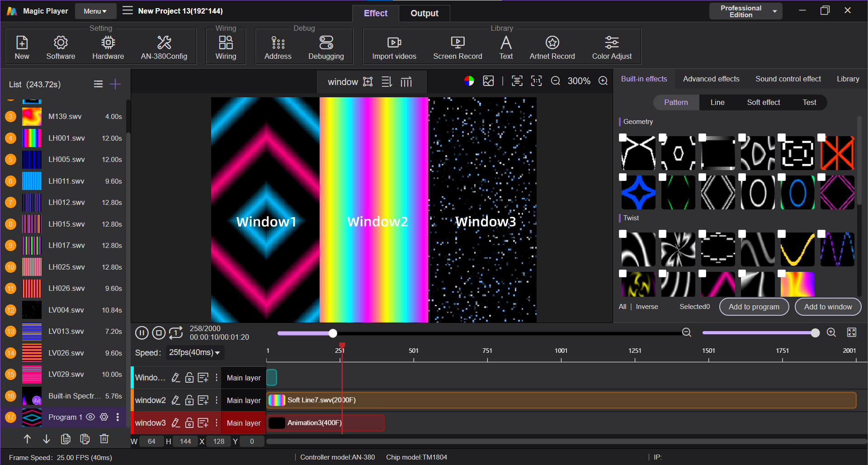Open the Speed 25fps dropdown

tap(194, 352)
